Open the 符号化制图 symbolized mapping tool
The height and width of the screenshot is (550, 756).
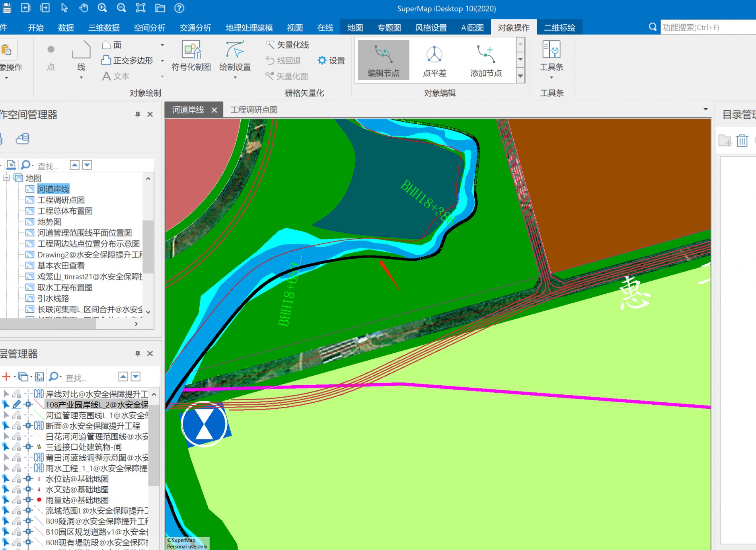pos(191,56)
